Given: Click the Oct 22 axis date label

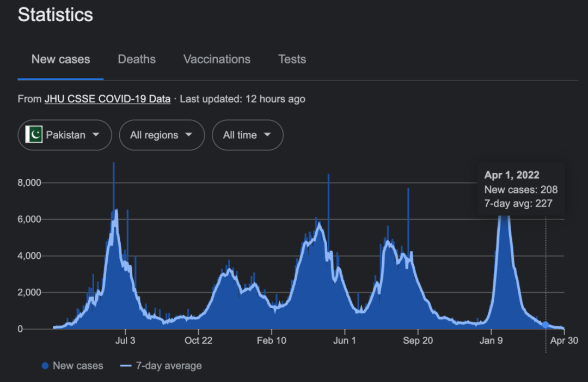Looking at the screenshot, I should [199, 341].
